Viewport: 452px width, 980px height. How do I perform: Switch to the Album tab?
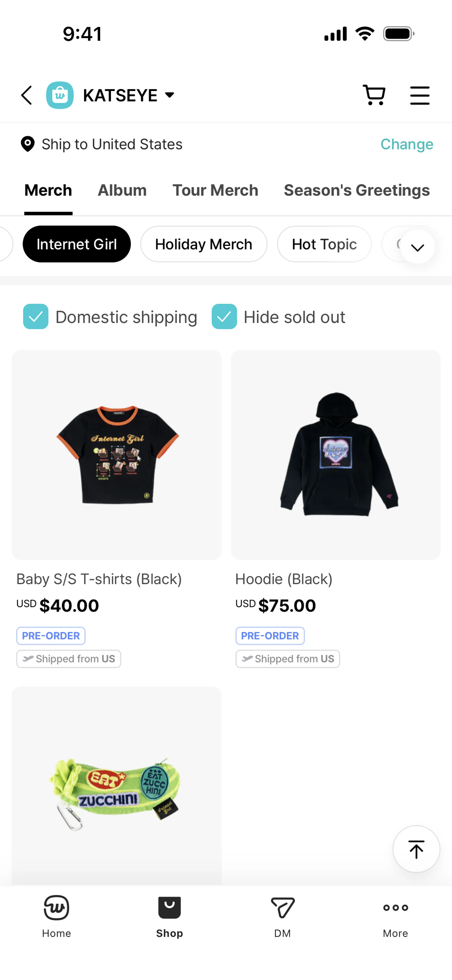[122, 190]
